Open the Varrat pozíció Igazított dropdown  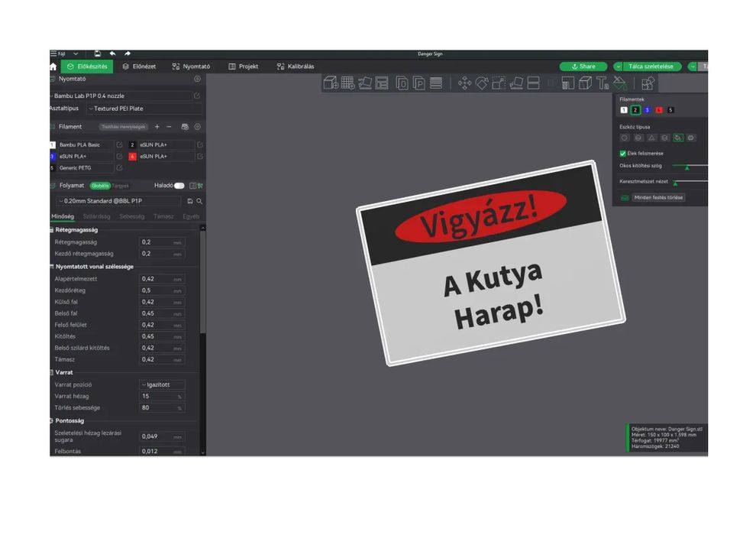162,385
